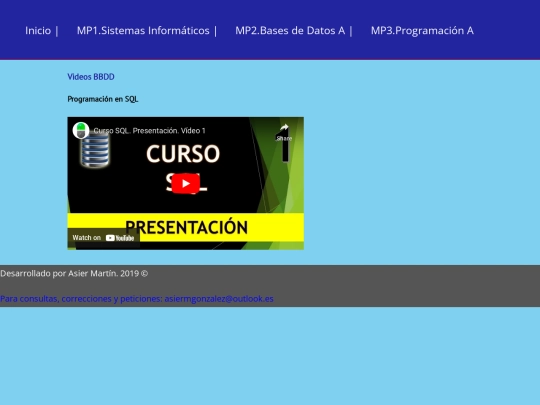Screen dimensions: 540x405
Task: Click the Programación en SQL text
Action: click(x=103, y=99)
